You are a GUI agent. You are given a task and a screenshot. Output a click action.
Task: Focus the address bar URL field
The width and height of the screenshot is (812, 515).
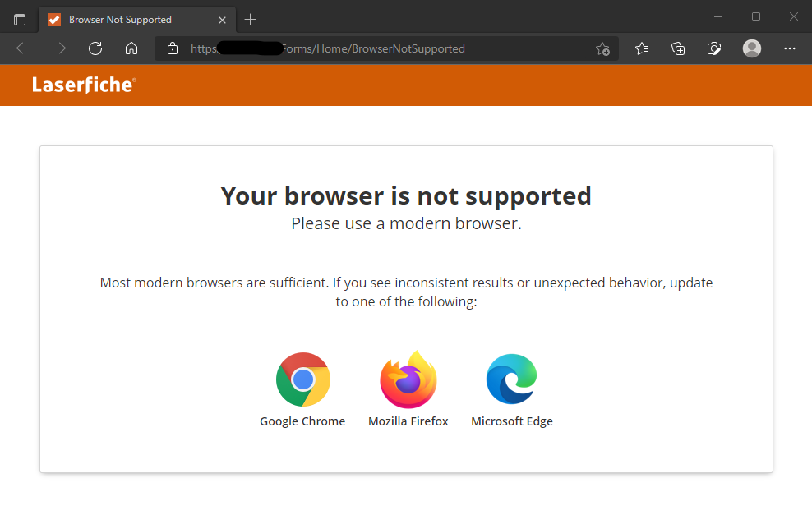[370, 48]
